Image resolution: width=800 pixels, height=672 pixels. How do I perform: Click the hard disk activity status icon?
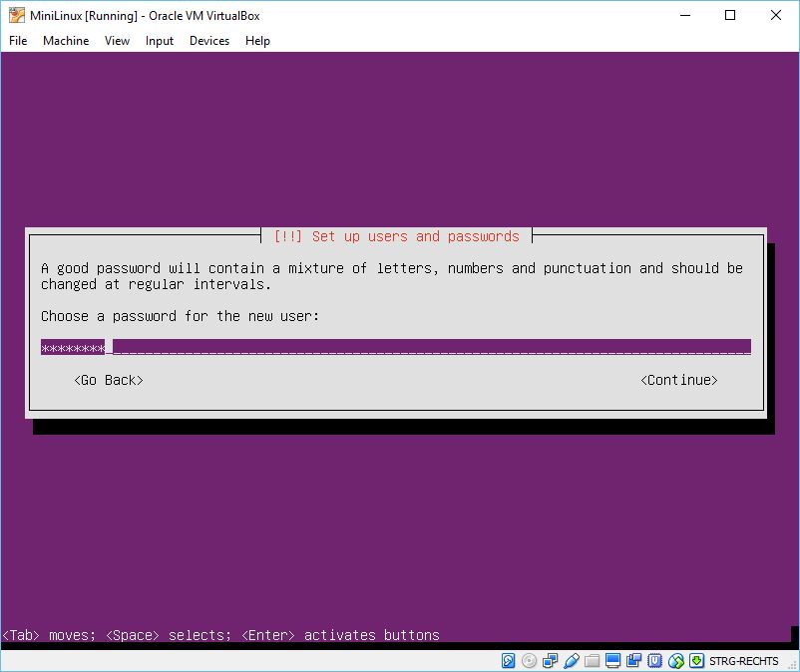click(x=509, y=661)
